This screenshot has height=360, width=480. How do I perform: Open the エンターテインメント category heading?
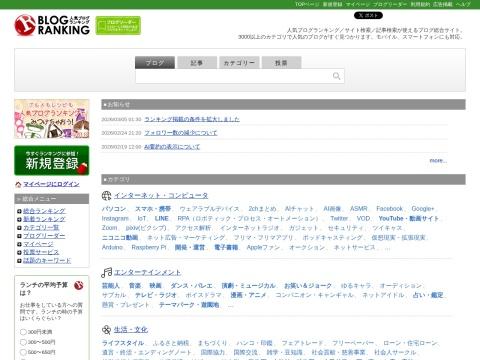click(147, 272)
